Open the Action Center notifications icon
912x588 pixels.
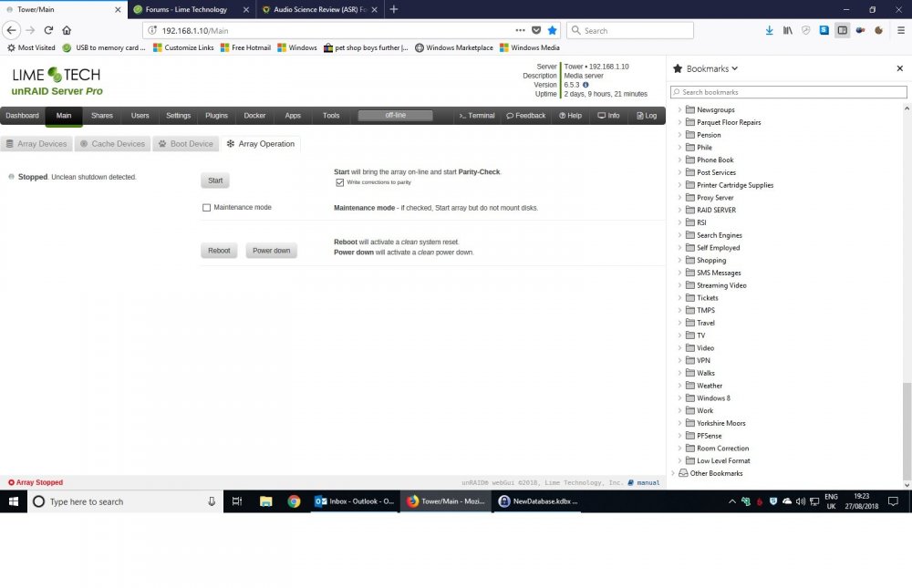tap(894, 501)
